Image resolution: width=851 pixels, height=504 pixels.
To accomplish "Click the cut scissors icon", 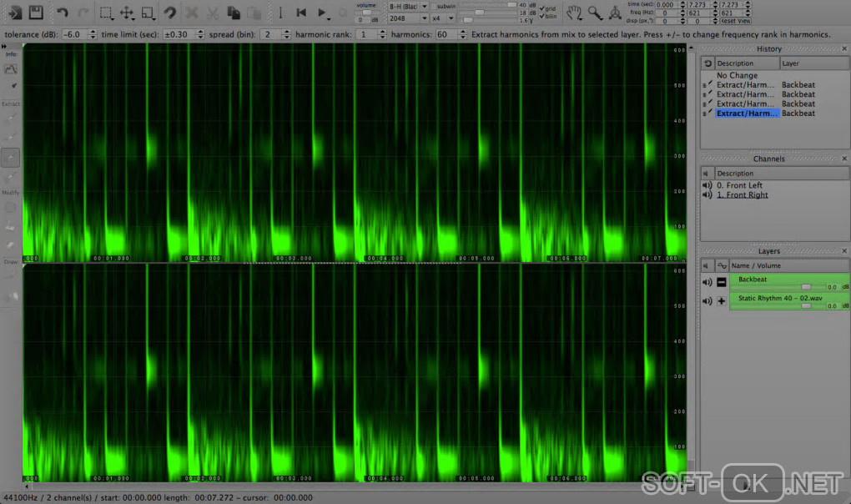I will [212, 13].
